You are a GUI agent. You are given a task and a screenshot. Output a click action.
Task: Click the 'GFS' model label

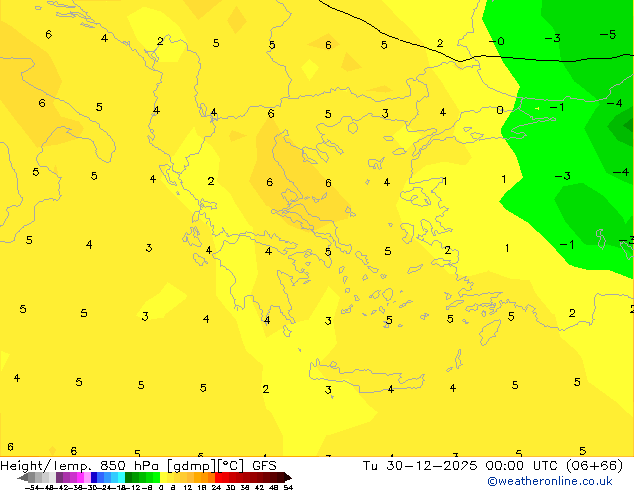pos(264,465)
